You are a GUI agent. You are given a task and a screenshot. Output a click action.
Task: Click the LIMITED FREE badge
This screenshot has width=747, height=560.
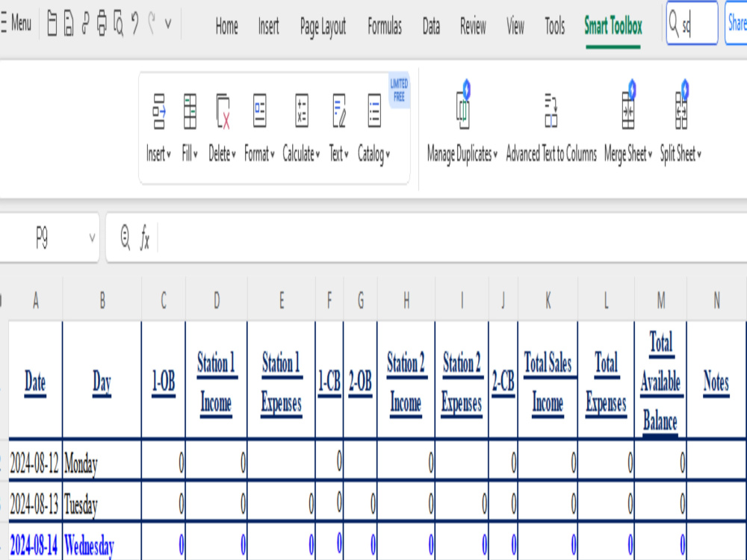coord(399,90)
